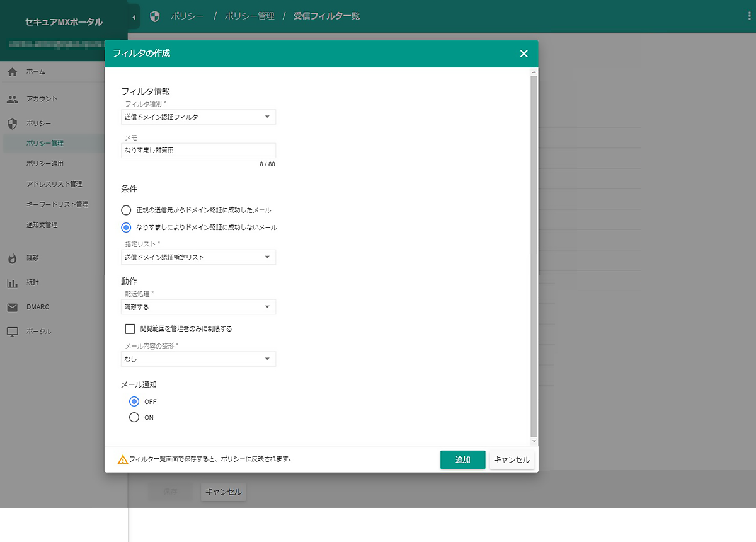The height and width of the screenshot is (542, 756).
Task: Click the quarantine flame icon
Action: click(12, 258)
